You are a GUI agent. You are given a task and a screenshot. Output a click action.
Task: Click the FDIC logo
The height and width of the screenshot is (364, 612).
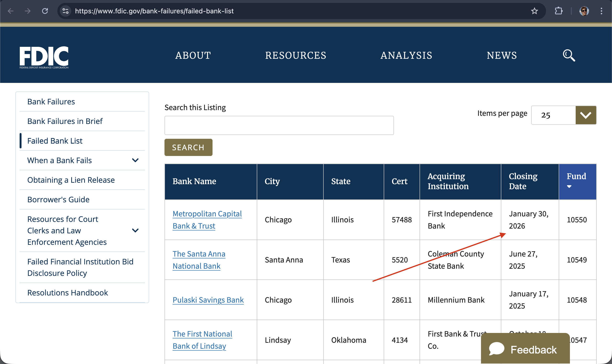pyautogui.click(x=44, y=57)
